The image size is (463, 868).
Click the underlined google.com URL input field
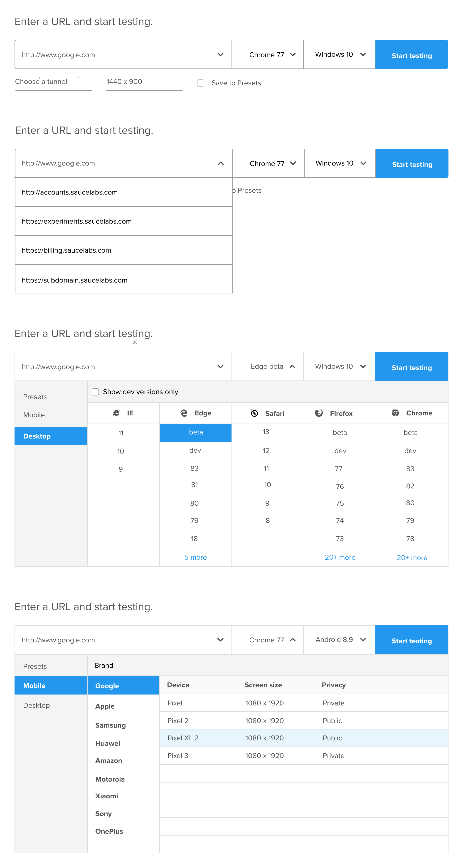click(123, 55)
